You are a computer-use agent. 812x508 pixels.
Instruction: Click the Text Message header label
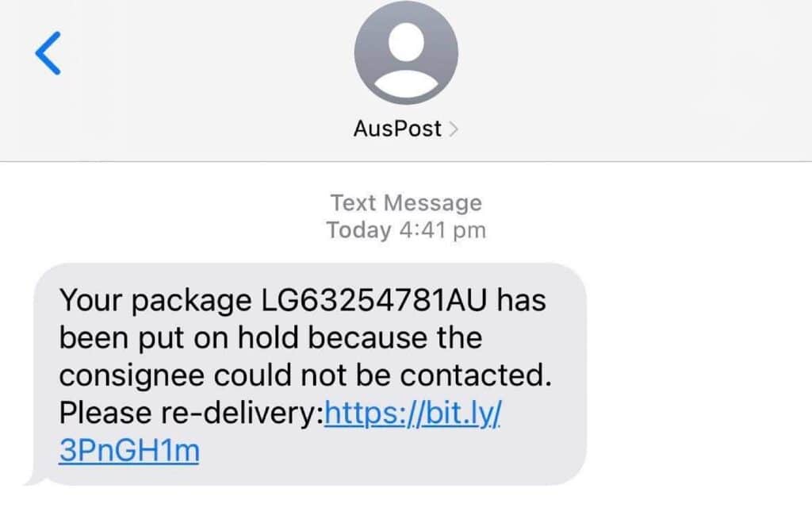pyautogui.click(x=406, y=202)
